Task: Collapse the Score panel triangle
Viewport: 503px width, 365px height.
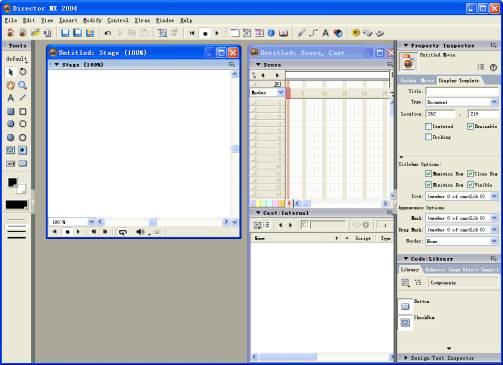Action: tap(258, 64)
